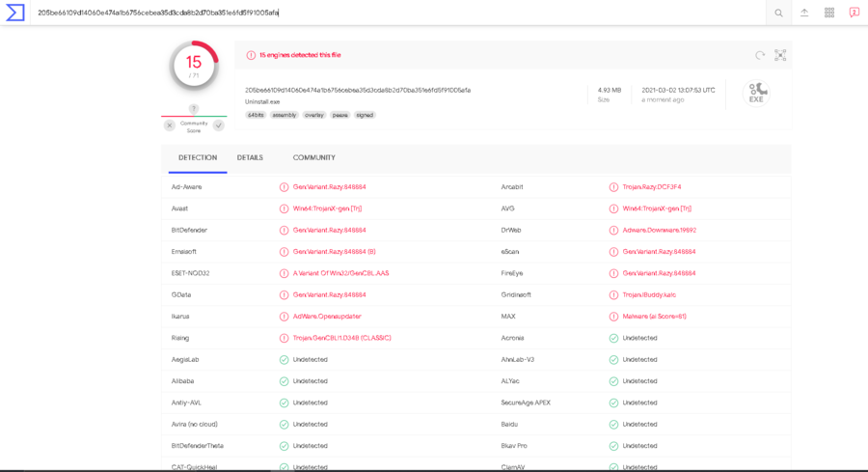Image resolution: width=868 pixels, height=472 pixels.
Task: Click the Trojan.GenCBL!1.D34B (CLASSIC) result
Action: [x=342, y=339]
